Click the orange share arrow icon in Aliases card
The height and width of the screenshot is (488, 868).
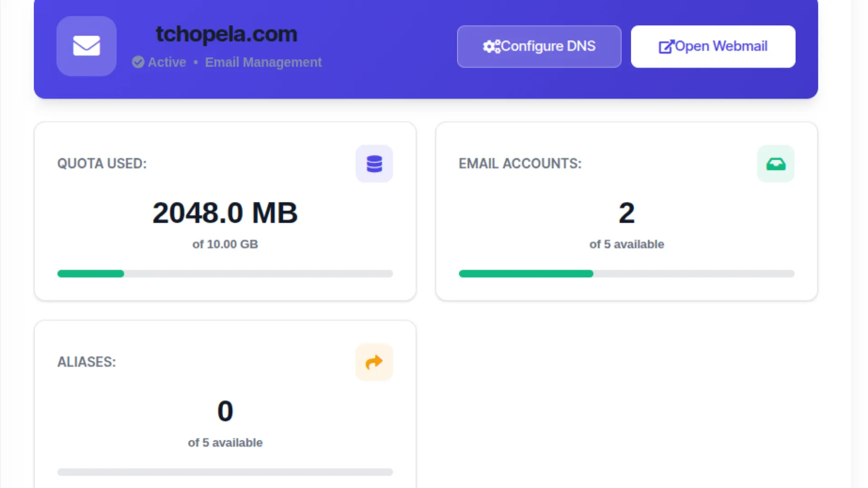click(x=374, y=362)
